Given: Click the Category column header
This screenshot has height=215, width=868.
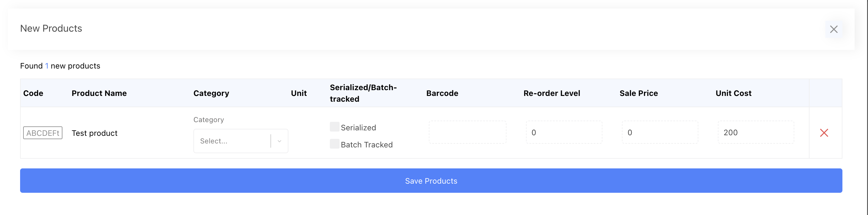Looking at the screenshot, I should click(211, 93).
